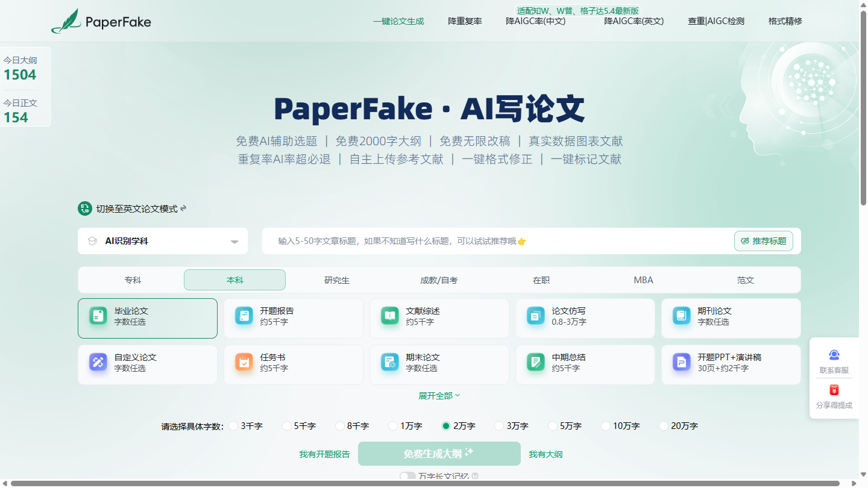Click the 中期总结 card icon
The image size is (868, 488).
point(536,362)
